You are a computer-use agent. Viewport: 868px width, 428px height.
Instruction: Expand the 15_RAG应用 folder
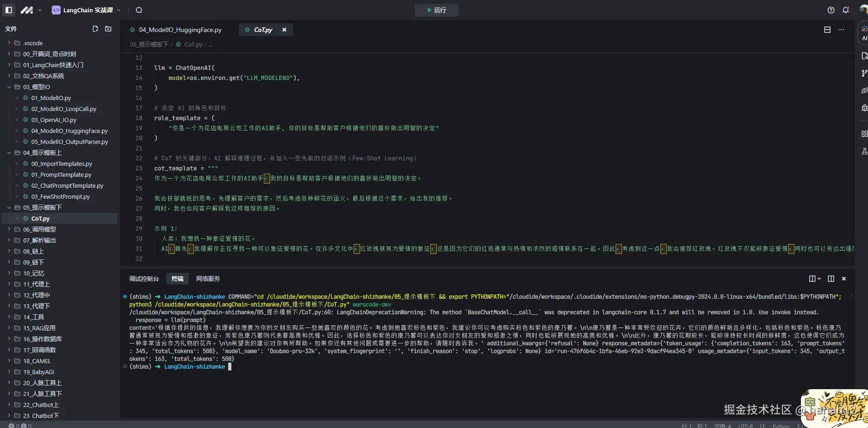(x=59, y=328)
